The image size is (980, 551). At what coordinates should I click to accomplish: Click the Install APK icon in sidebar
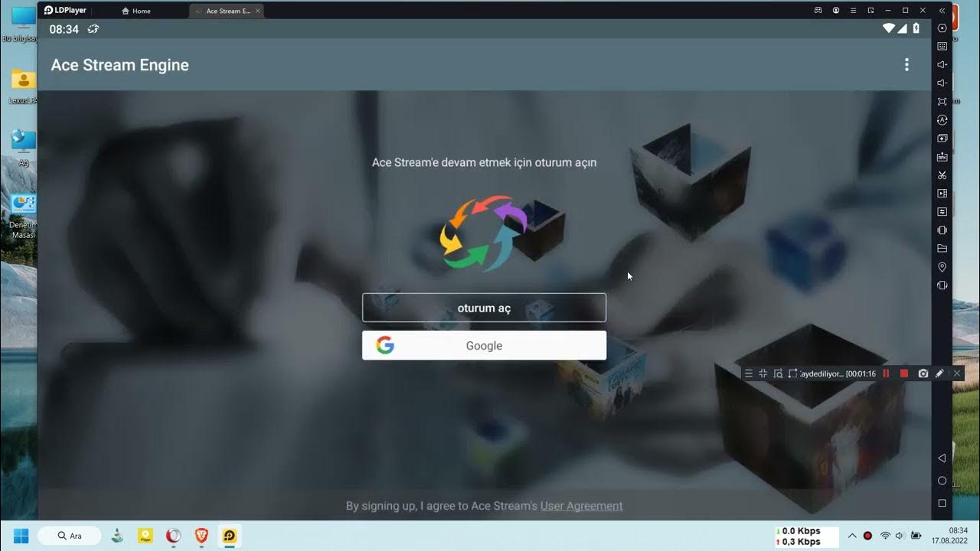tap(942, 157)
